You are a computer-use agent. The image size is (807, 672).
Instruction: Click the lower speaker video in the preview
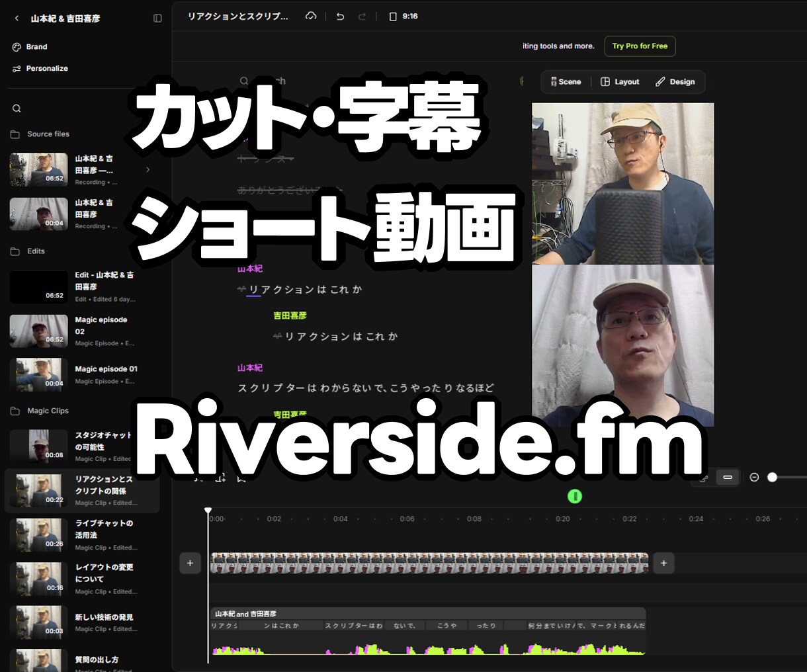(622, 346)
